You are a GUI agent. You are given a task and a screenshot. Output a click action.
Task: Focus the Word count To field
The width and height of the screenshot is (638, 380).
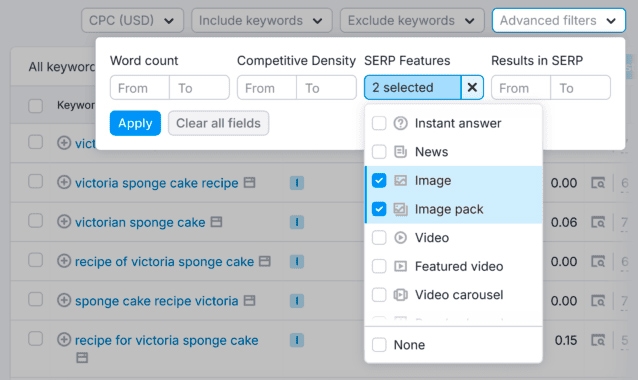[x=199, y=87]
